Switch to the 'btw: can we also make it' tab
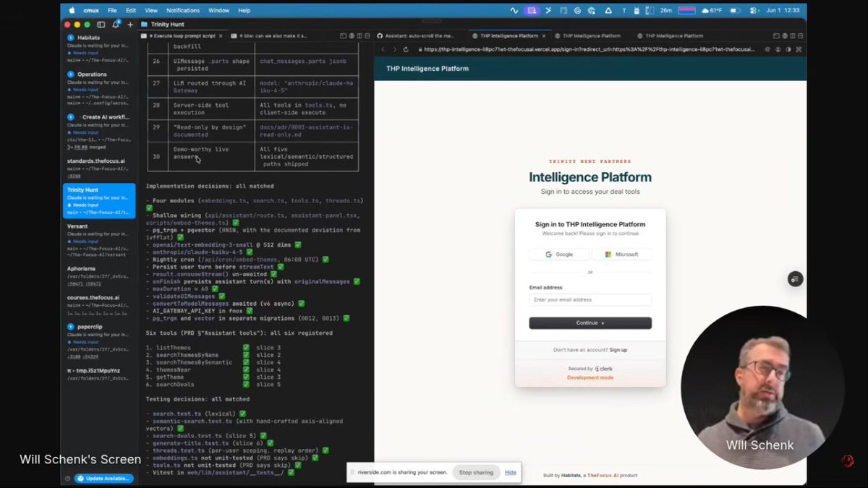The width and height of the screenshot is (868, 488). tap(273, 35)
